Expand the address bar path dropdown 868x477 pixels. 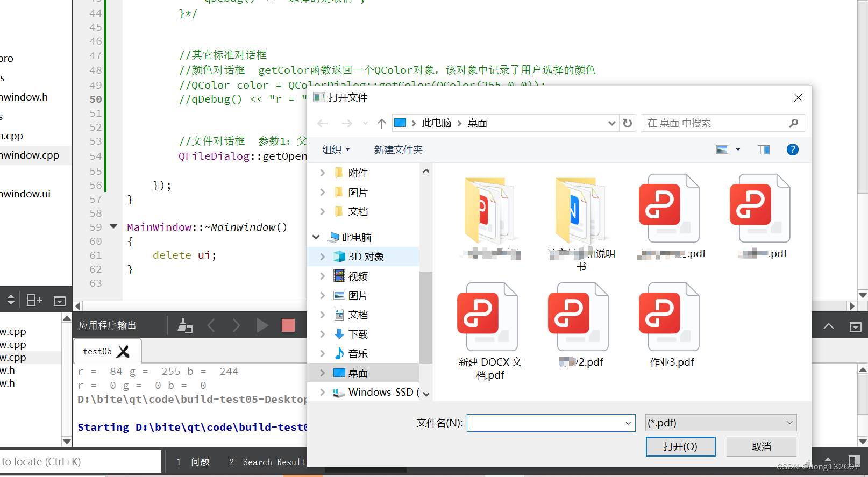pyautogui.click(x=611, y=123)
